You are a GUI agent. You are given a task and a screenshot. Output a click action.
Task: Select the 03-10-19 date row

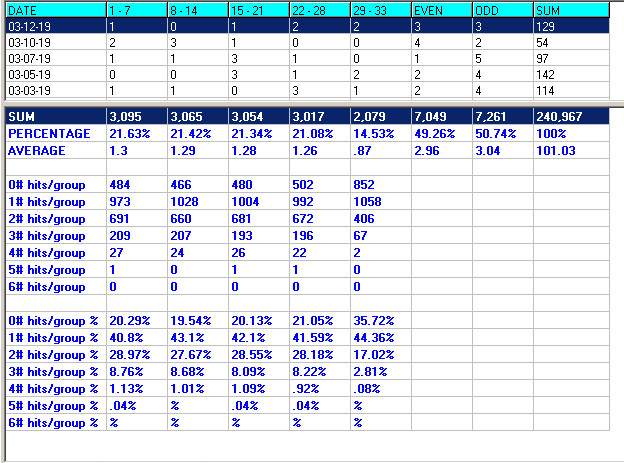(x=308, y=42)
